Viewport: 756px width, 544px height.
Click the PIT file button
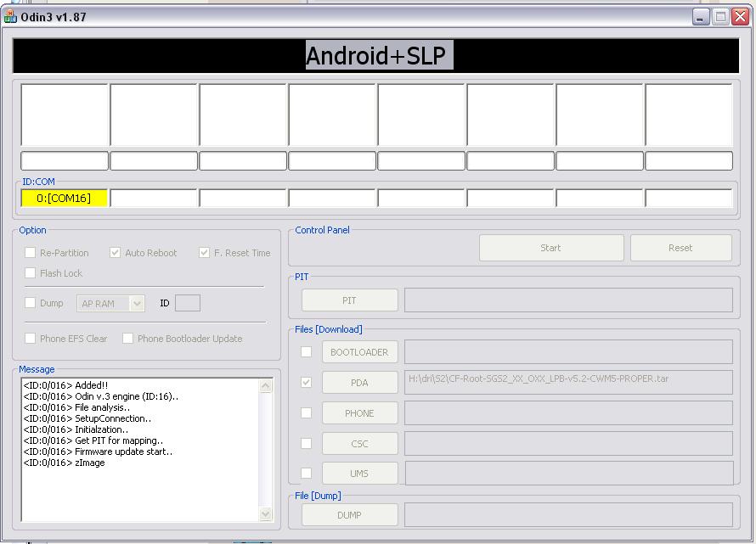[x=350, y=300]
